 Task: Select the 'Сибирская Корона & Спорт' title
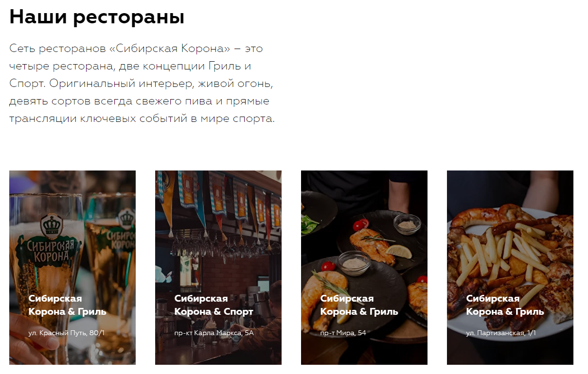tap(214, 305)
